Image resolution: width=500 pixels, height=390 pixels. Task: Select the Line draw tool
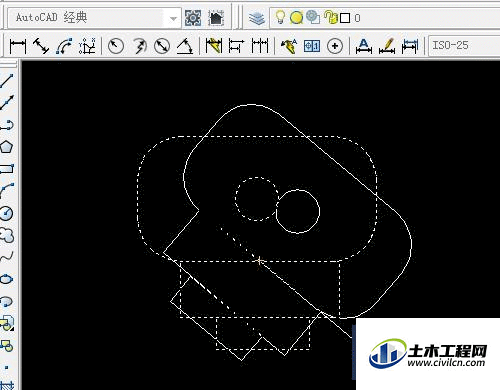[x=7, y=81]
